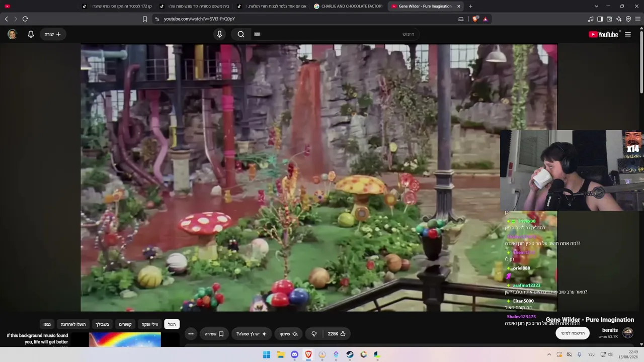Open the rainbow suggested video thumbnail
This screenshot has width=644, height=362.
[125, 340]
